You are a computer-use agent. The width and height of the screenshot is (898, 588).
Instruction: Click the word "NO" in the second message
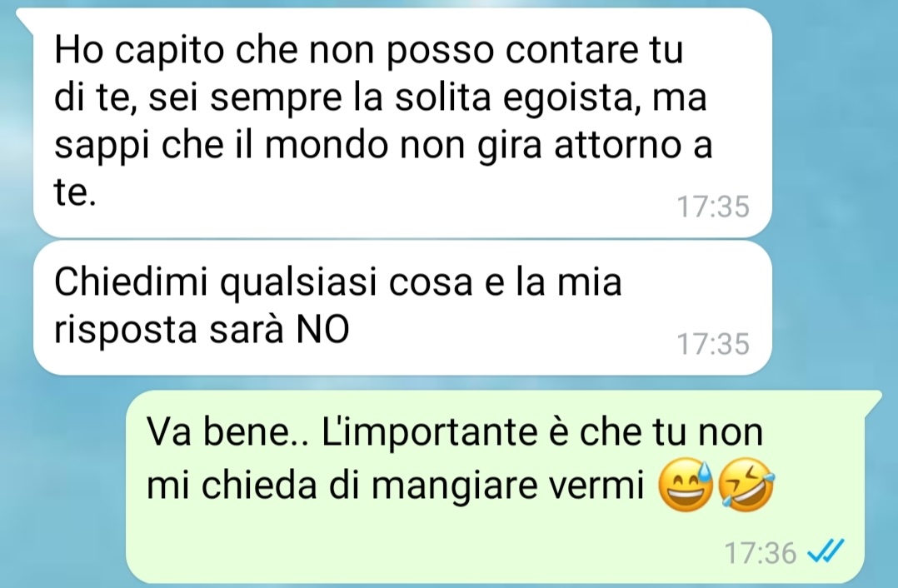322,330
